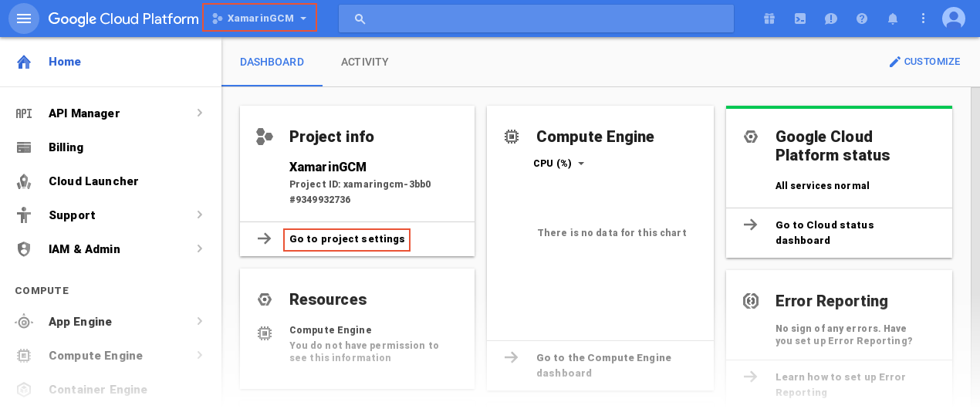Viewport: 980px width, 409px height.
Task: Open the hamburger navigation menu
Action: pos(24,19)
